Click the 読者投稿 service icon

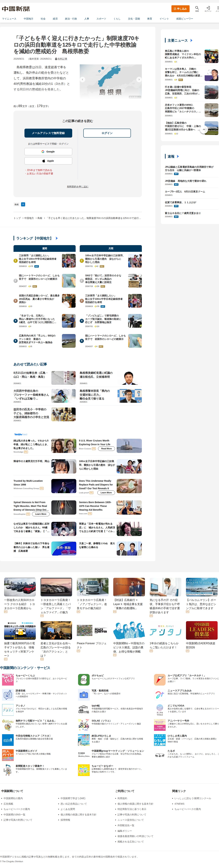(x=8, y=694)
